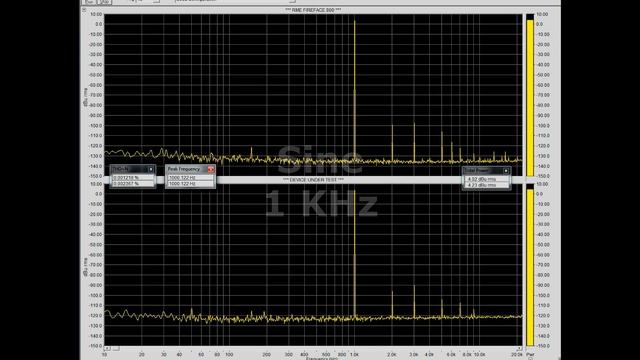This screenshot has width=640, height=360.
Task: Click the small icon at top-left of plot
Action: [84, 10]
